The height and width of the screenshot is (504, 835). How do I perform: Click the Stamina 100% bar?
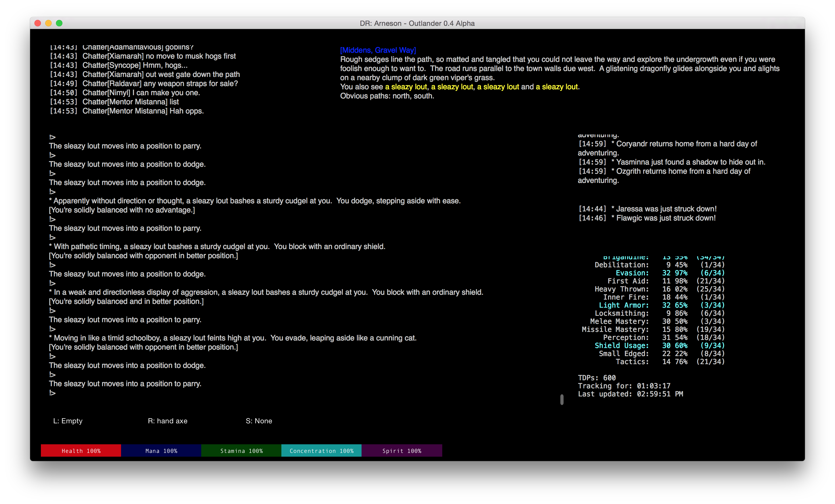[x=241, y=451]
